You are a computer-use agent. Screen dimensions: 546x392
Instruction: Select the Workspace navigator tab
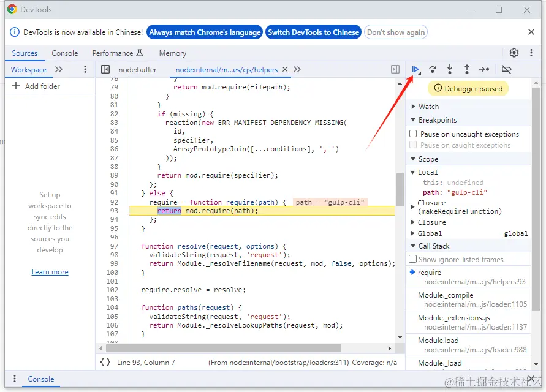[29, 70]
